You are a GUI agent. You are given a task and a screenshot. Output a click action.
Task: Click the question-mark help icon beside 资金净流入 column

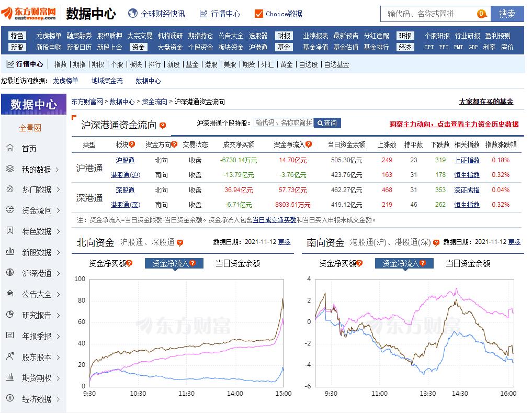(309, 144)
